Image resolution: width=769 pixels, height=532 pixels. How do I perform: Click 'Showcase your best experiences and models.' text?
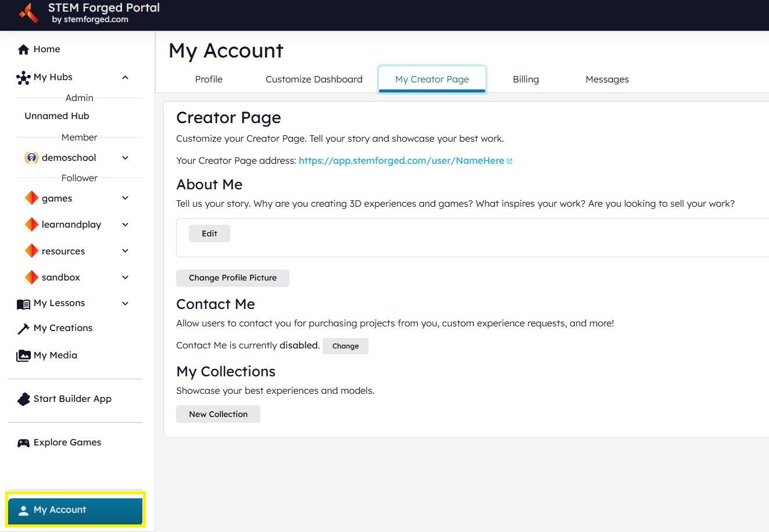coord(276,391)
